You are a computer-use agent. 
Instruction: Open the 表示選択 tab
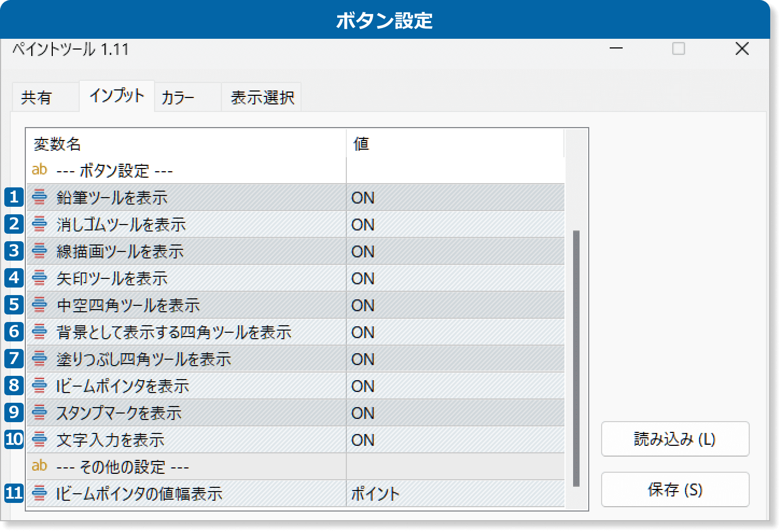click(x=262, y=98)
